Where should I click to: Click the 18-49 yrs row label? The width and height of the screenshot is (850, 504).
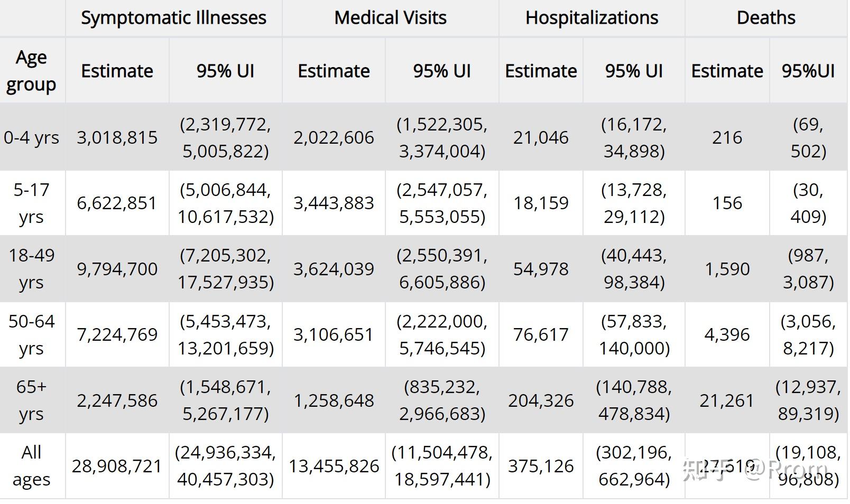[x=32, y=269]
